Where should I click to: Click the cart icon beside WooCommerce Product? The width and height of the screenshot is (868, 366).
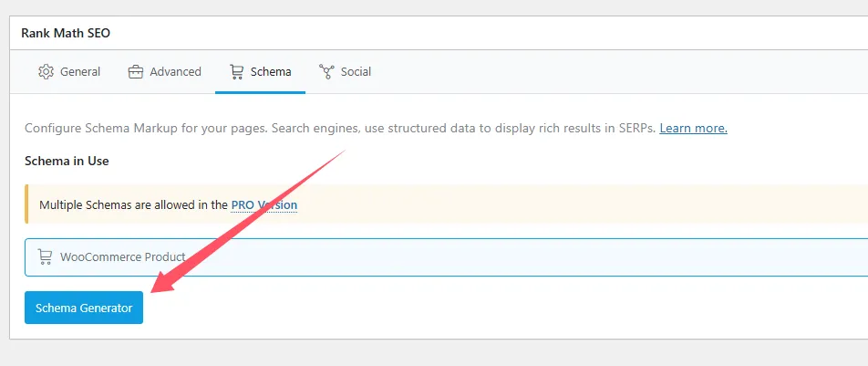click(x=45, y=256)
